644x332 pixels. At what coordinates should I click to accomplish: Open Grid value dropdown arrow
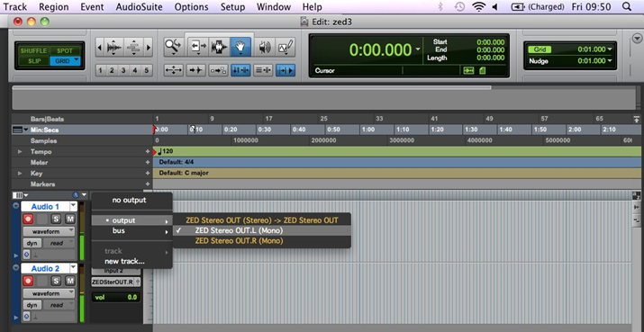(x=610, y=49)
